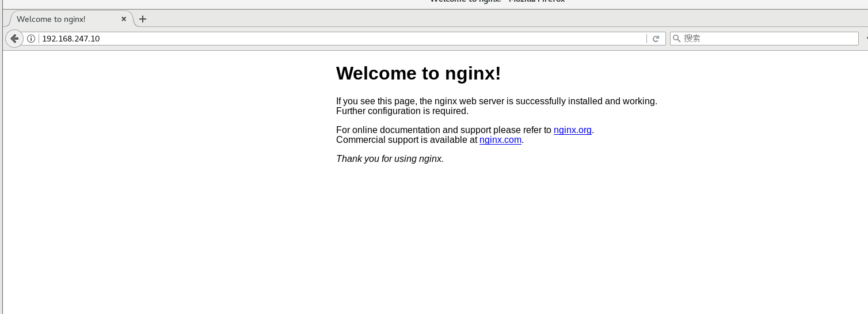Click the search magnifier icon
Image resolution: width=868 pixels, height=314 pixels.
677,39
